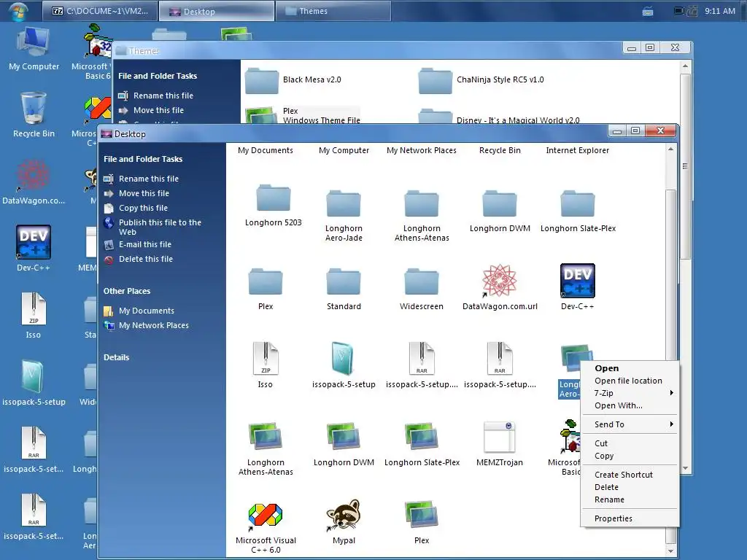This screenshot has height=560, width=747.
Task: Click Themes window scroll up arrow
Action: click(x=685, y=66)
